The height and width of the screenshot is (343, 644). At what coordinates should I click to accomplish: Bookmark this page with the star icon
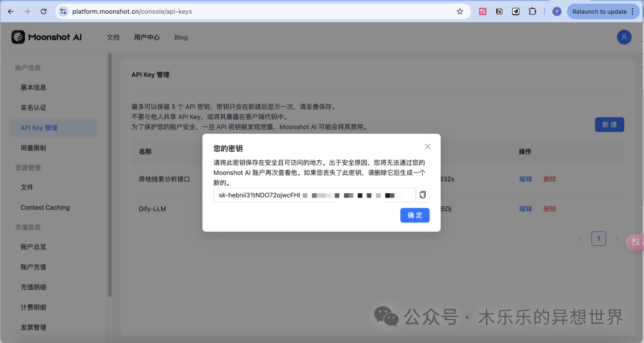point(460,11)
